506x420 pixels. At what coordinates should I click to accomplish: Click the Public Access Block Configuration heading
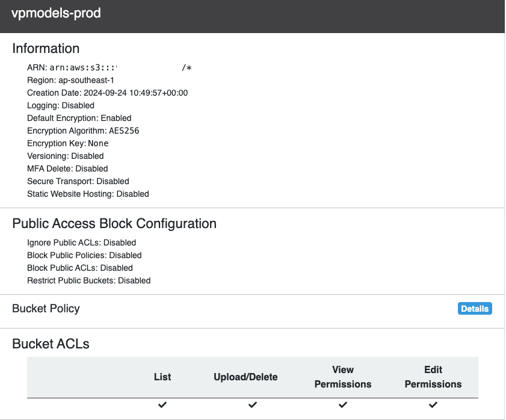click(114, 224)
